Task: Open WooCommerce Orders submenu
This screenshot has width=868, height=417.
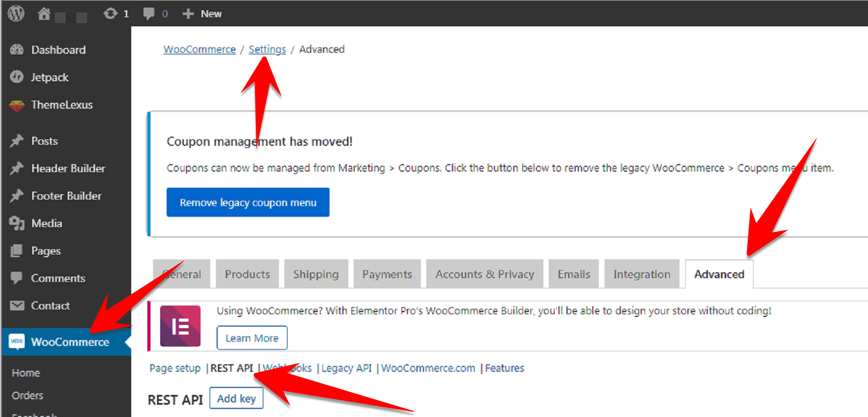Action: click(27, 395)
